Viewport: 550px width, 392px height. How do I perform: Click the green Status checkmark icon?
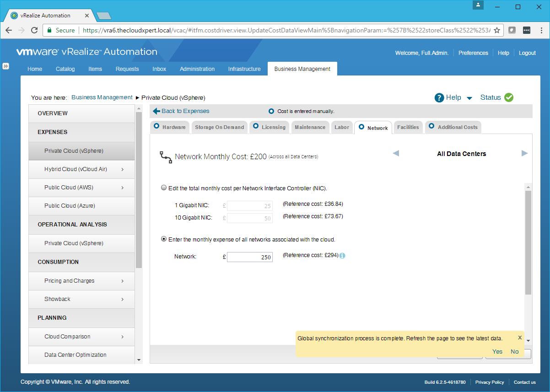[509, 97]
